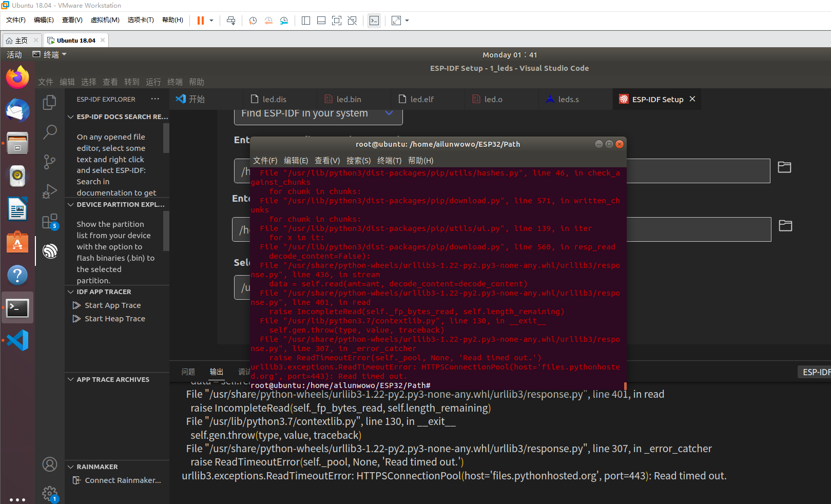Screen dimensions: 831x504
Task: Switch to led.bin editor tab
Action: [349, 99]
